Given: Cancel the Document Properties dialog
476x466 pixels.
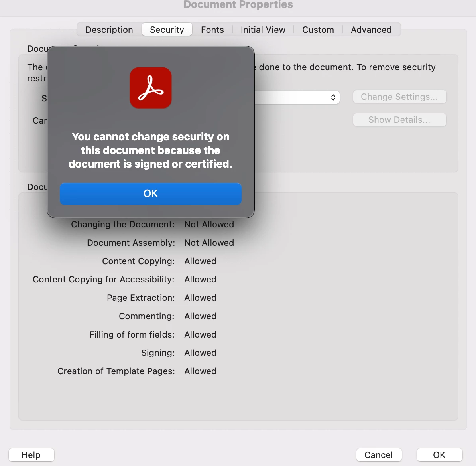Looking at the screenshot, I should [379, 455].
